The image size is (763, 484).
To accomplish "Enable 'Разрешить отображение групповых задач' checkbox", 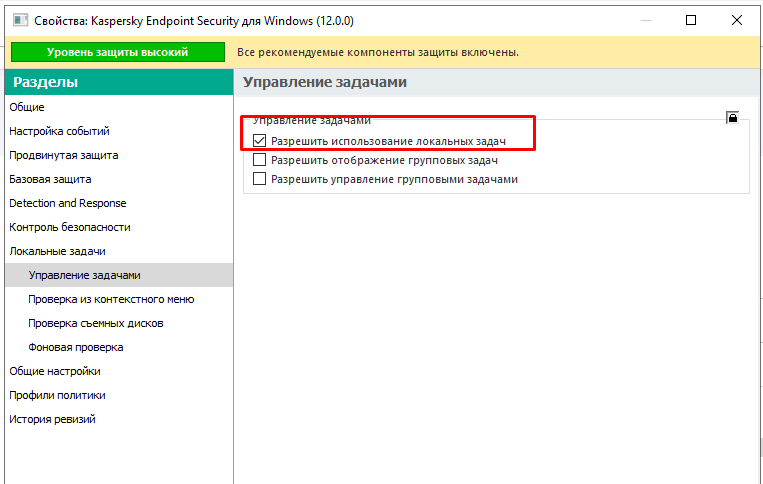I will click(259, 160).
